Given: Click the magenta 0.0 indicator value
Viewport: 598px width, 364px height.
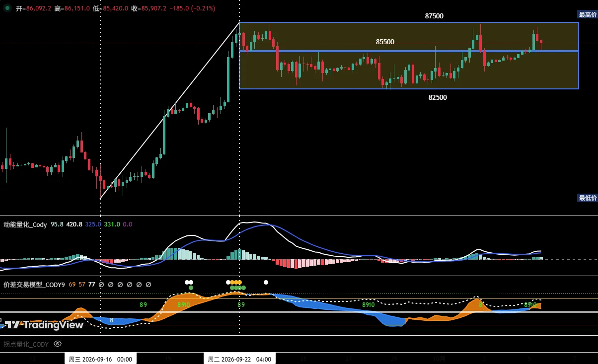Looking at the screenshot, I should (x=128, y=224).
